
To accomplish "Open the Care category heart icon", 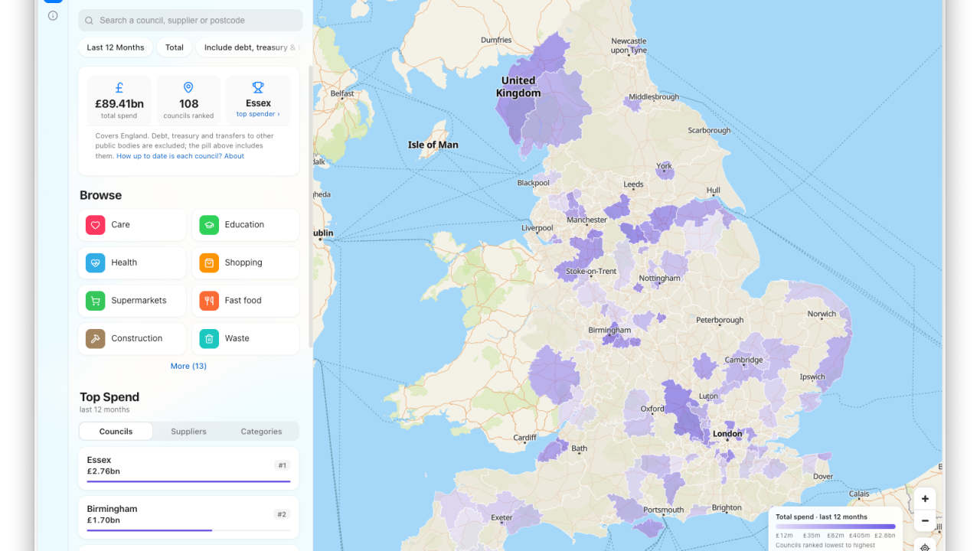I will 95,225.
